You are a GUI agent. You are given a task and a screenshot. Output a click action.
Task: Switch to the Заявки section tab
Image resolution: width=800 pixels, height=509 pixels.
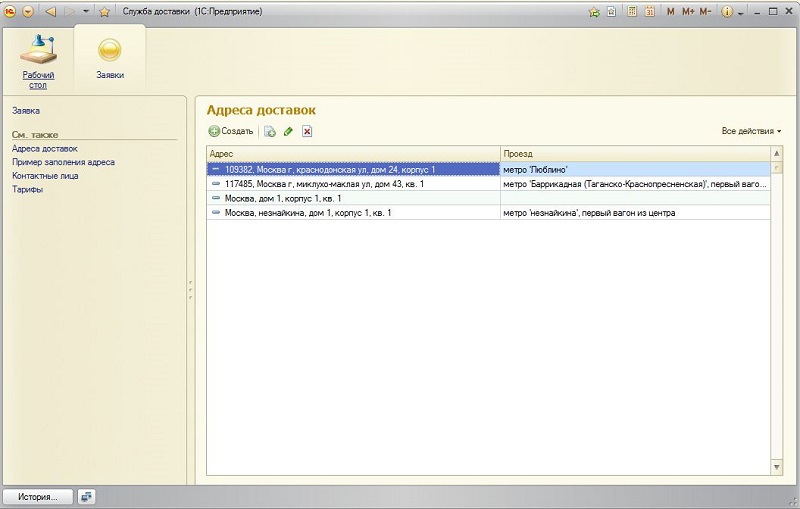110,57
